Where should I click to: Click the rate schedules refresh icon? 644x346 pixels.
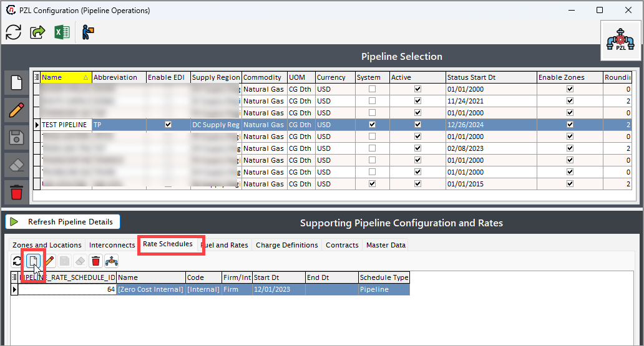17,261
